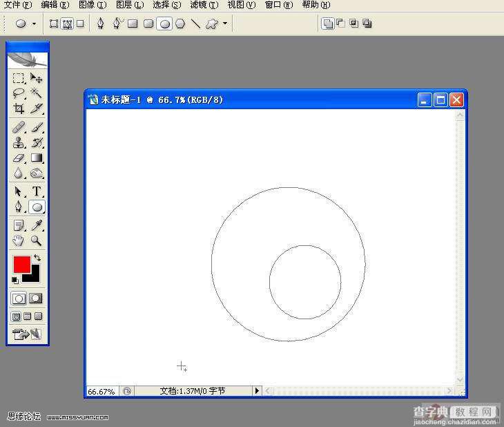Select the Gradient tool
Viewport: 504px width, 427px height.
coord(36,158)
